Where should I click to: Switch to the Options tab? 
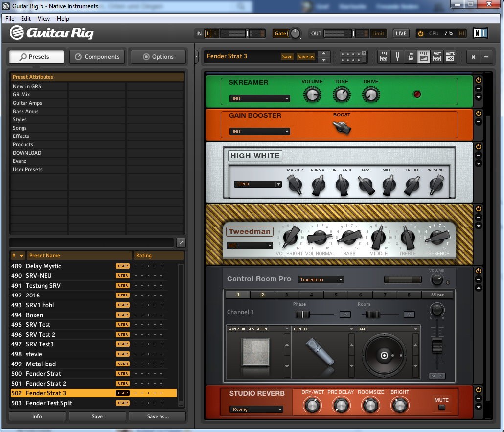(x=158, y=57)
